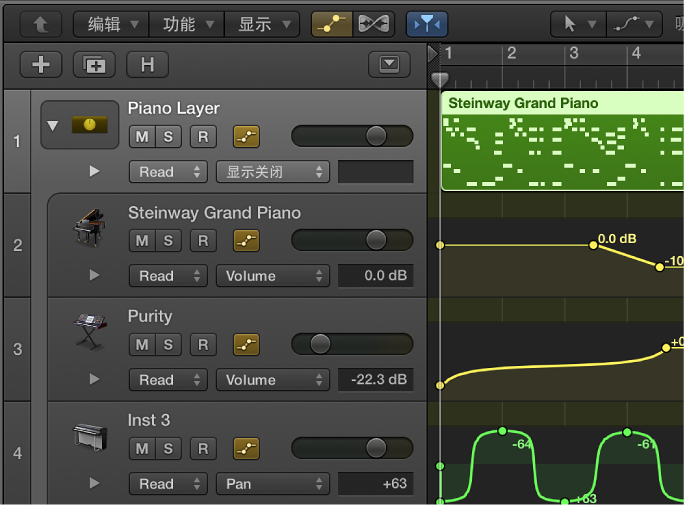Click the duplicate track button
This screenshot has width=684, height=506.
[94, 65]
